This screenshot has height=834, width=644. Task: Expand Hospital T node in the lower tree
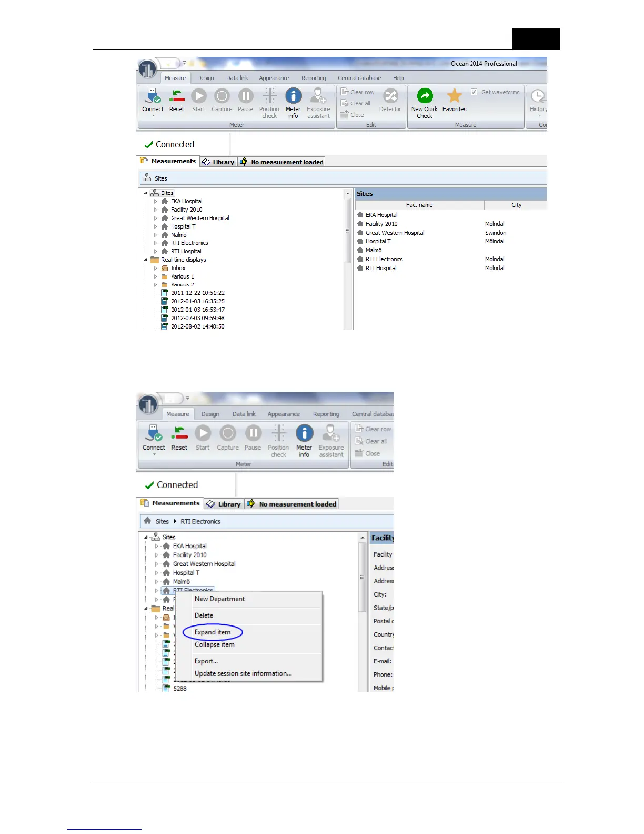point(156,573)
